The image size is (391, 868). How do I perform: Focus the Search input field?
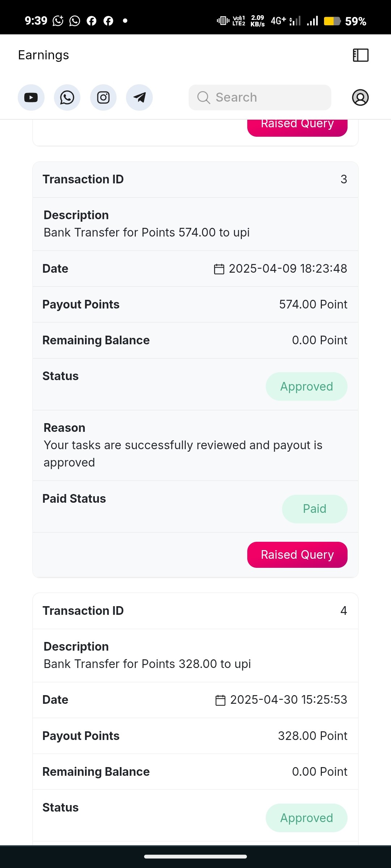tap(260, 97)
